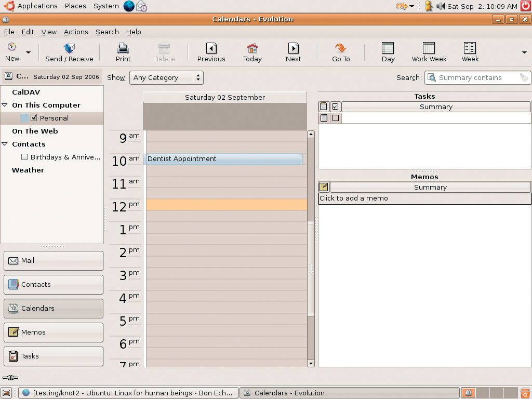Click the Summary contains search field
532x399 pixels.
click(x=478, y=78)
